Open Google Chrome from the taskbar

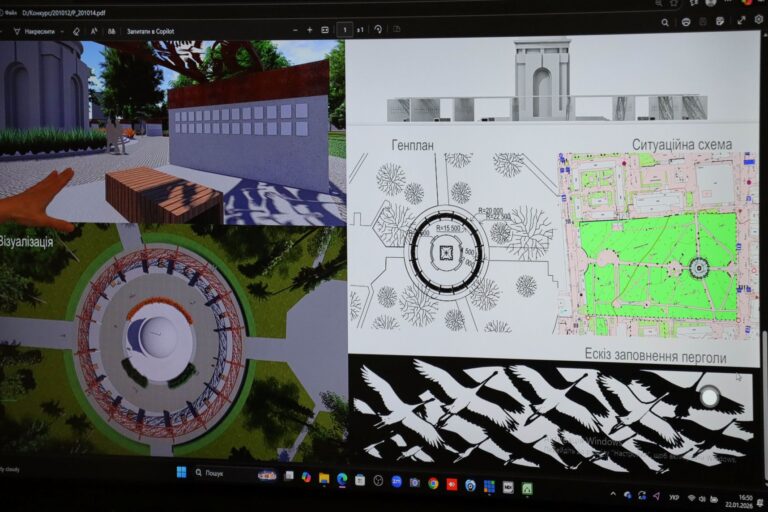pyautogui.click(x=433, y=483)
